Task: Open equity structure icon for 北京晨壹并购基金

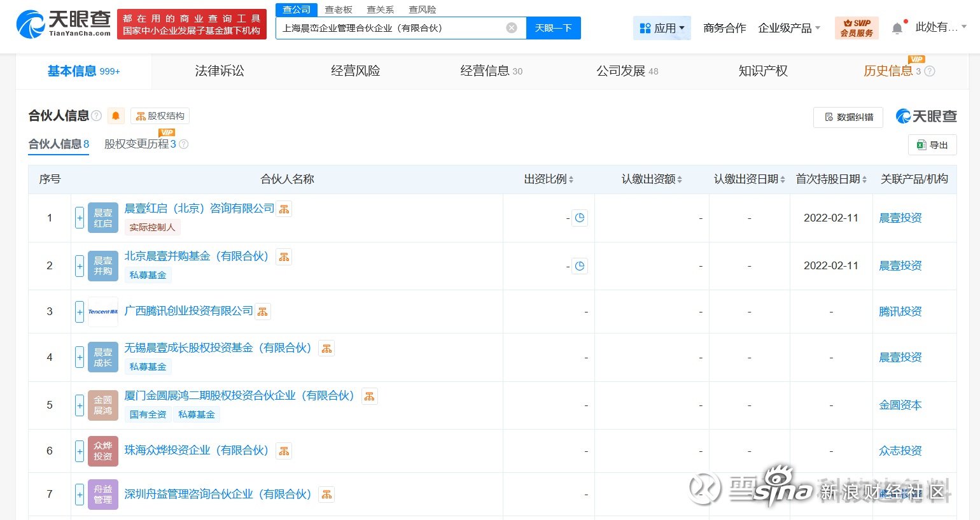Action: pyautogui.click(x=284, y=256)
